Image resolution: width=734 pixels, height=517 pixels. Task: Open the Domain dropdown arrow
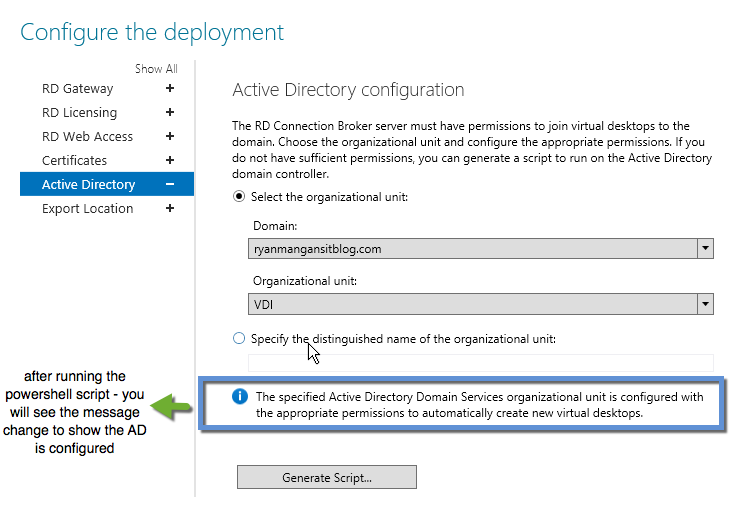coord(705,248)
